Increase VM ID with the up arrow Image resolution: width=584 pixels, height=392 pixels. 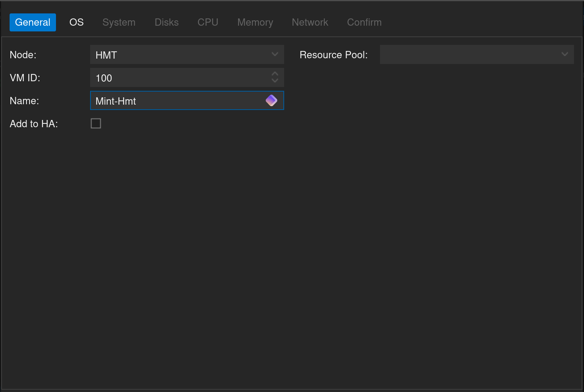(x=275, y=74)
